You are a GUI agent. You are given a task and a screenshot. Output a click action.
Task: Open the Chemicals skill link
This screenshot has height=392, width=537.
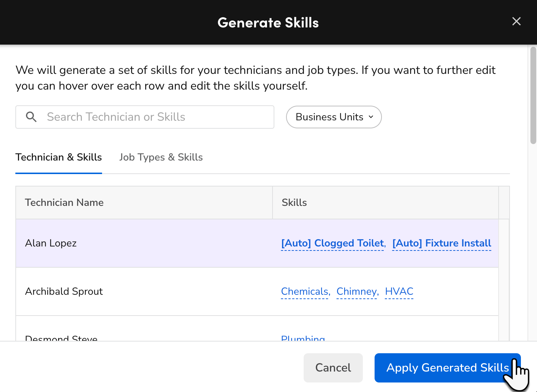[305, 292]
